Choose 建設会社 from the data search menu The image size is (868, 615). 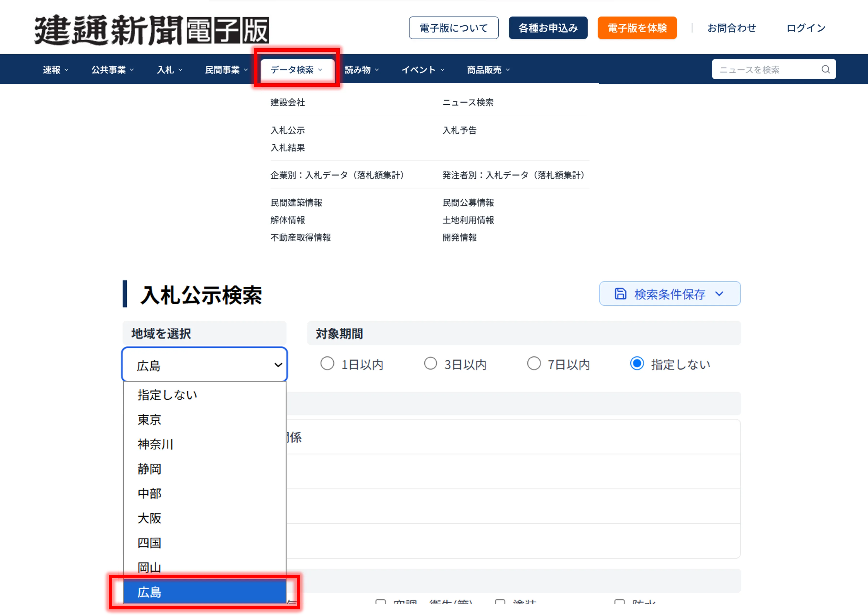(288, 102)
